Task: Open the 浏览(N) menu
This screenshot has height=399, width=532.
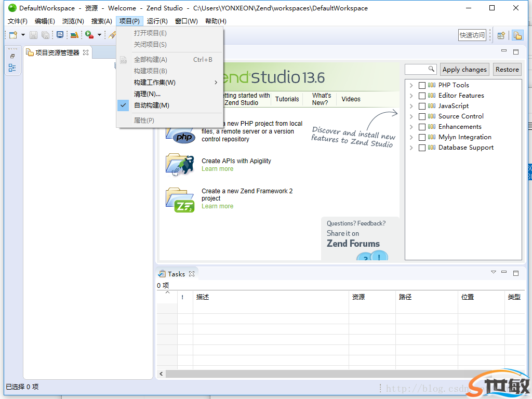Action: point(73,21)
